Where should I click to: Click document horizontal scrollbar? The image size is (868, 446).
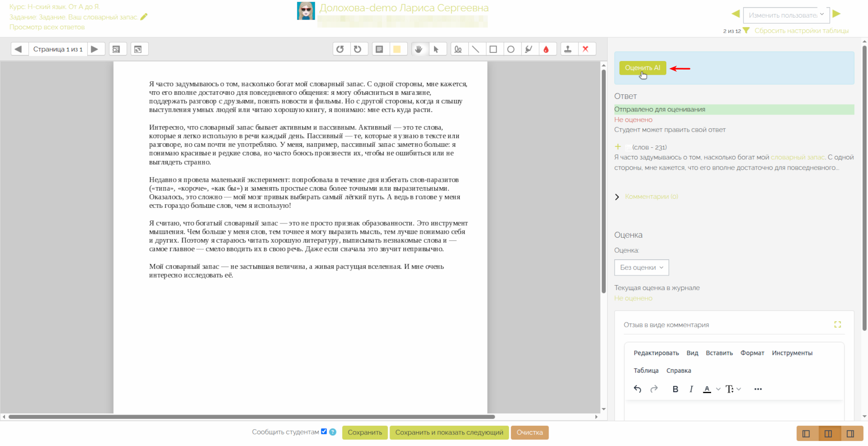[251, 417]
